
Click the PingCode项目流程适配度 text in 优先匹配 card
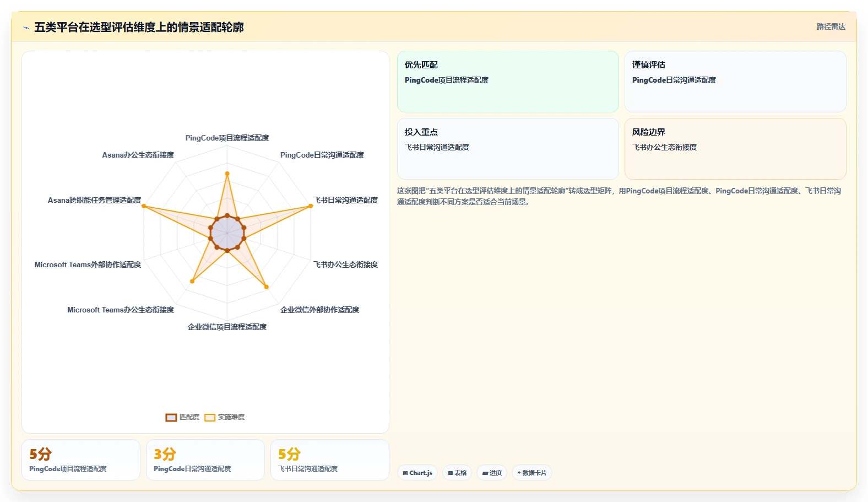tap(447, 80)
